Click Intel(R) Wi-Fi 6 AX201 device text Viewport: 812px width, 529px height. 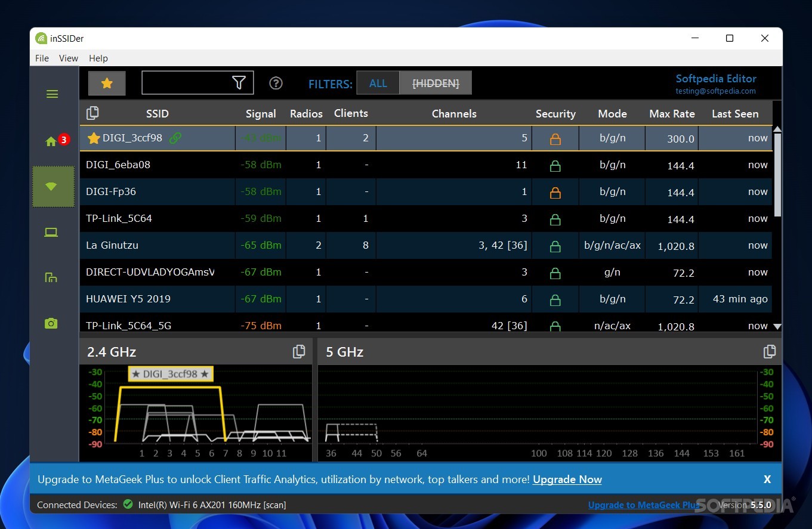[212, 505]
